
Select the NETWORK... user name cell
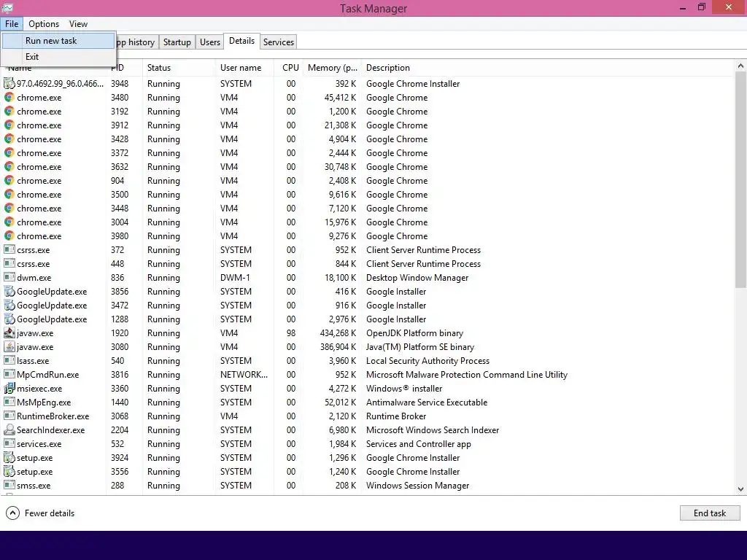[244, 374]
